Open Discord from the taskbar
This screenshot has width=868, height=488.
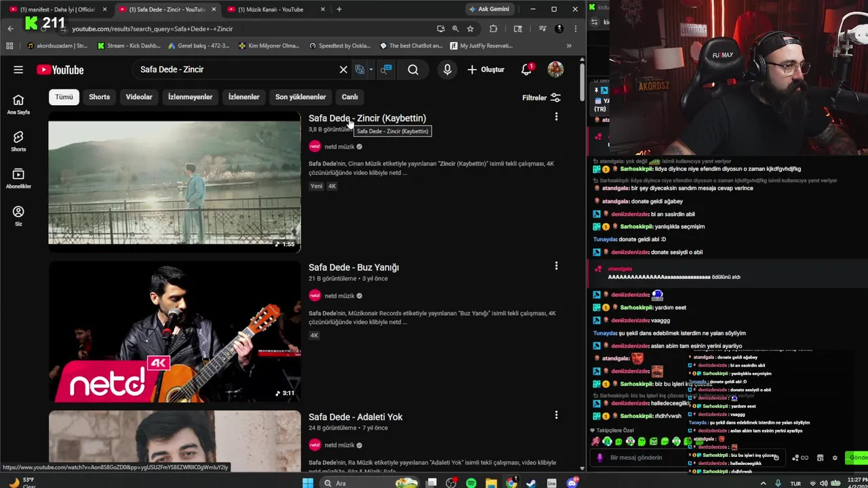(572, 483)
